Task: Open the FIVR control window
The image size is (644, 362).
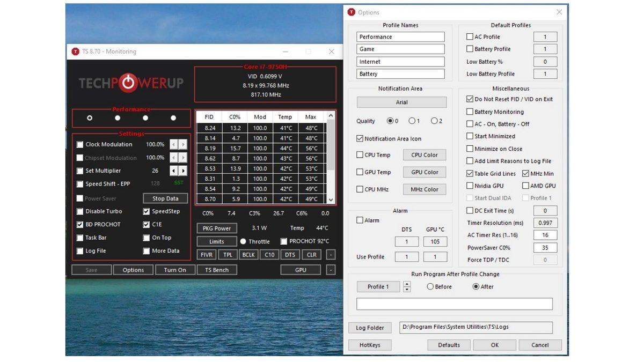Action: [x=206, y=254]
